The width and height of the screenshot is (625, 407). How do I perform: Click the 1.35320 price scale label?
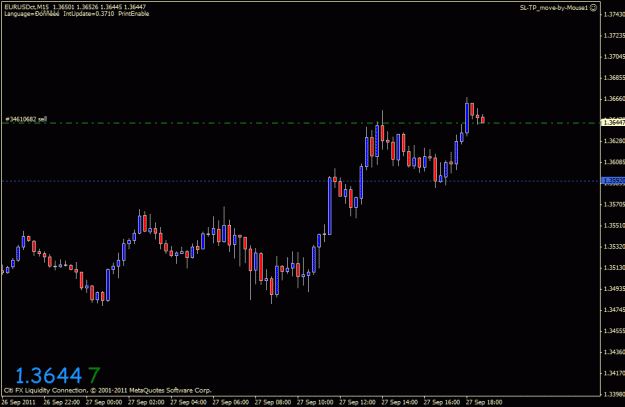click(614, 246)
